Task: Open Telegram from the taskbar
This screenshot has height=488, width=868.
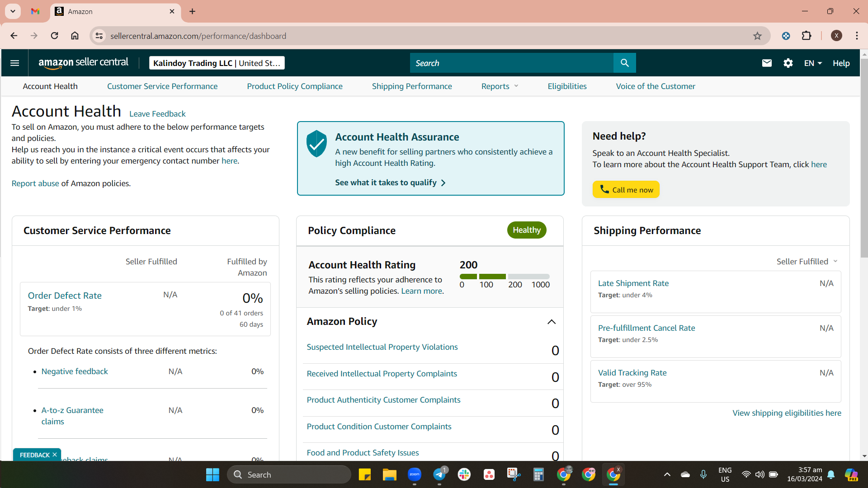Action: 439,474
